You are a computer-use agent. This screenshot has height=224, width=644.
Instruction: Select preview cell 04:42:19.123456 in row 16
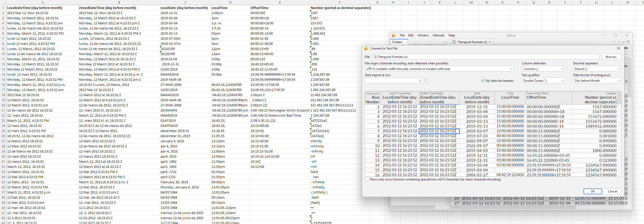510,175
